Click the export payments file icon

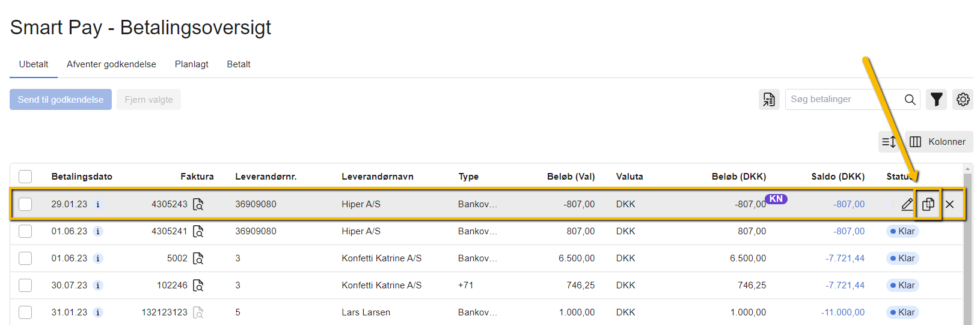pos(769,99)
